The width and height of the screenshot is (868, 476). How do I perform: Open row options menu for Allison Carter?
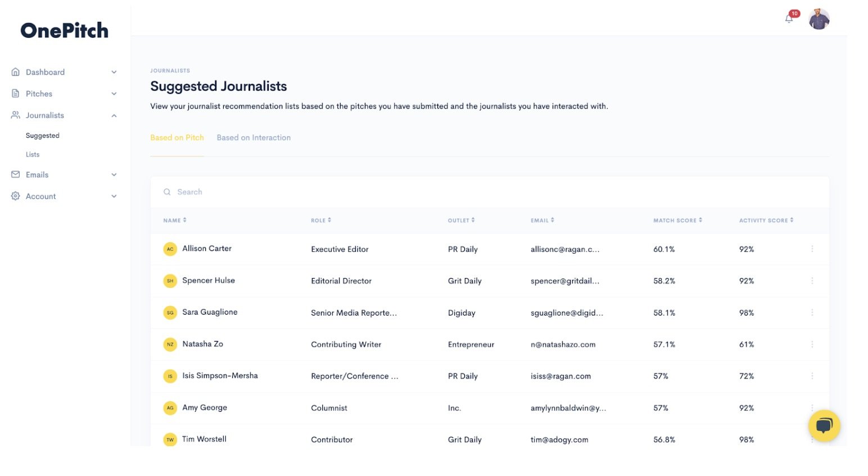pos(812,249)
